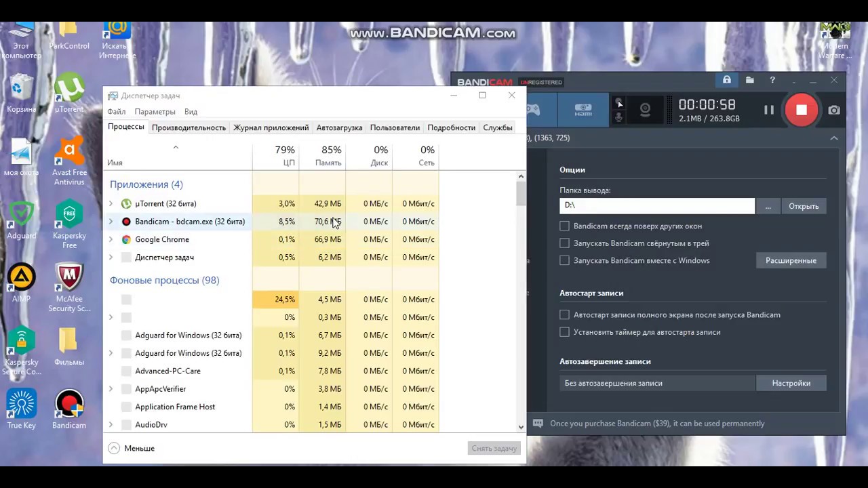
Task: Toggle Bandicam mouse cursor effect icon
Action: (x=618, y=103)
